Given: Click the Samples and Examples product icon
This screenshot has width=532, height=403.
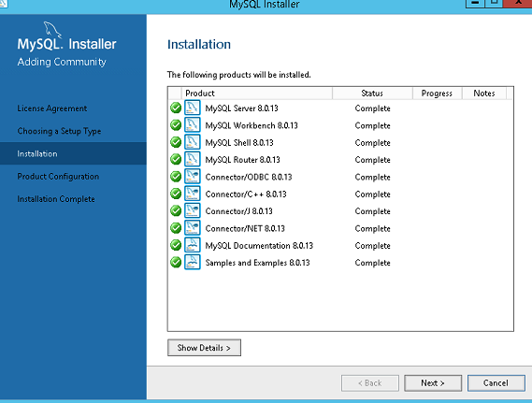Looking at the screenshot, I should (193, 262).
